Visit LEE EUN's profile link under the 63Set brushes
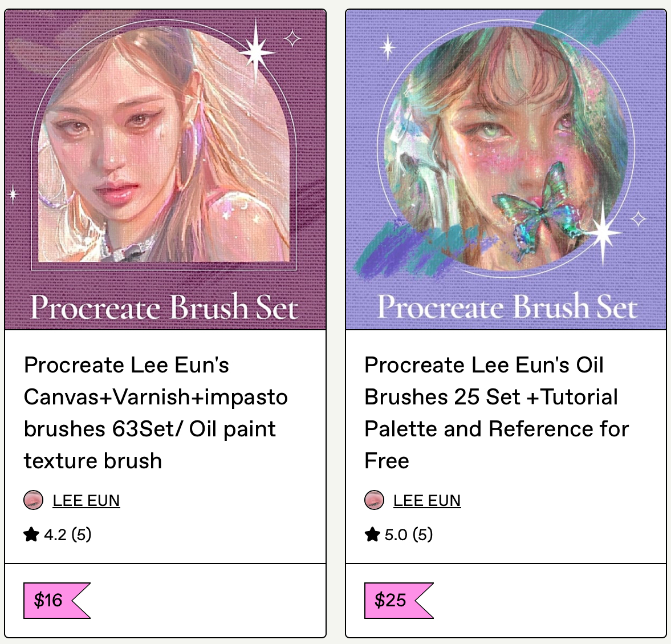Image resolution: width=671 pixels, height=644 pixels. pos(86,500)
